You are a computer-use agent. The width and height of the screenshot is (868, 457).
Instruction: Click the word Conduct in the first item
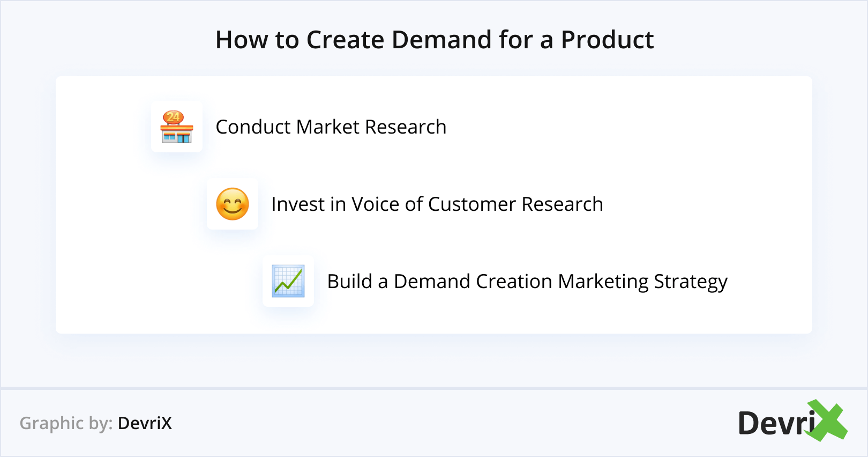pyautogui.click(x=253, y=127)
